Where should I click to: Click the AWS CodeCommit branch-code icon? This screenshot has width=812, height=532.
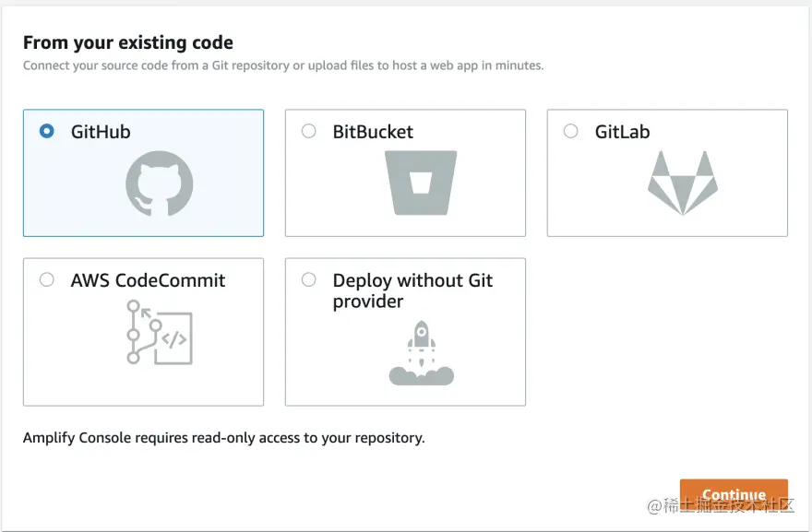pos(159,332)
